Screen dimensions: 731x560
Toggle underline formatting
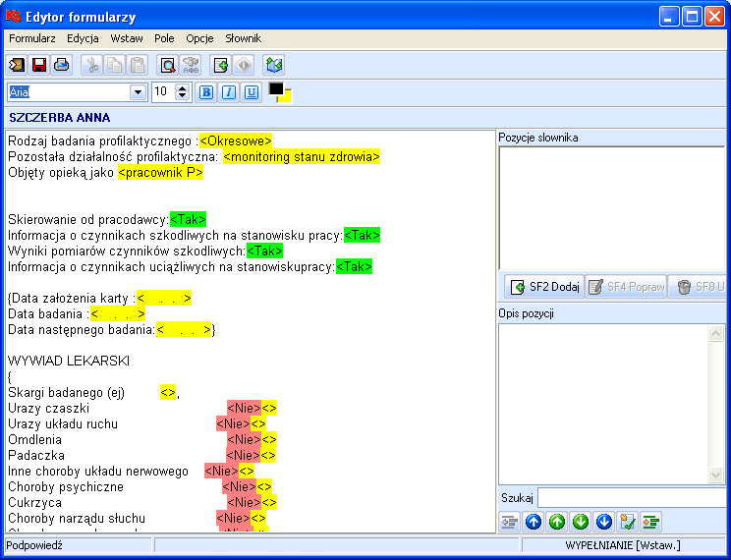tap(251, 92)
